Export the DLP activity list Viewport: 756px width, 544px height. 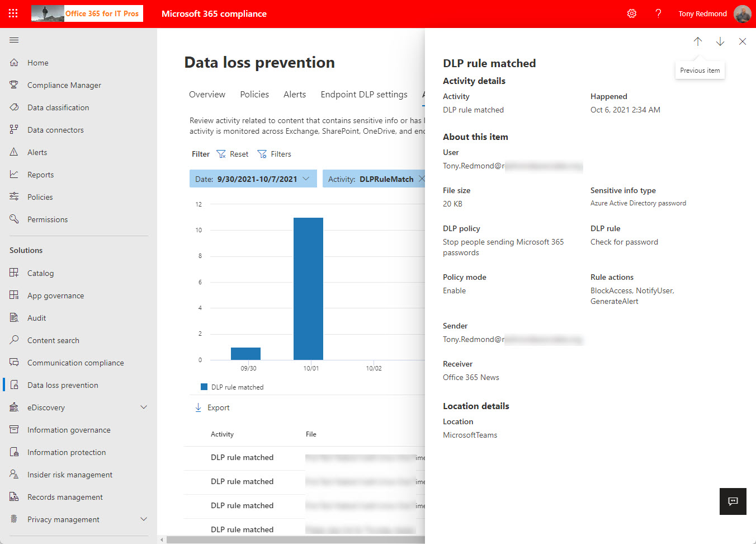(212, 407)
